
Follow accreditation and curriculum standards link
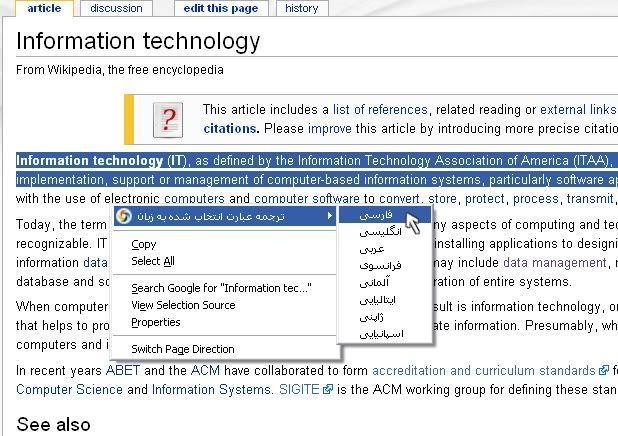pos(484,371)
